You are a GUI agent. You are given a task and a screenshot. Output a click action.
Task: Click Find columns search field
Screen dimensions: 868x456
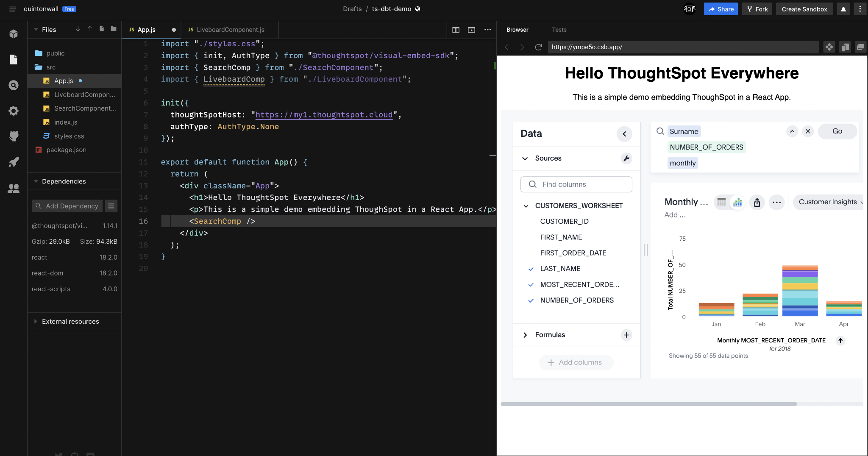[576, 184]
